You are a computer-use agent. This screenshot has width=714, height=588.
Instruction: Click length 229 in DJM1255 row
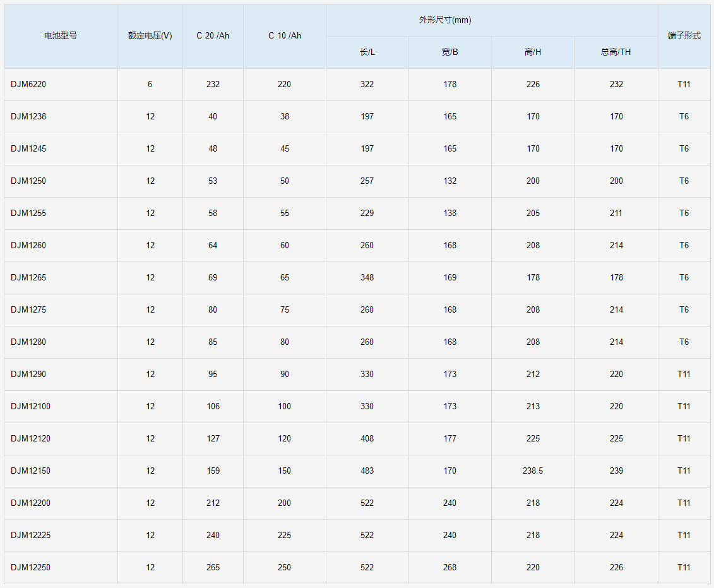(x=367, y=213)
